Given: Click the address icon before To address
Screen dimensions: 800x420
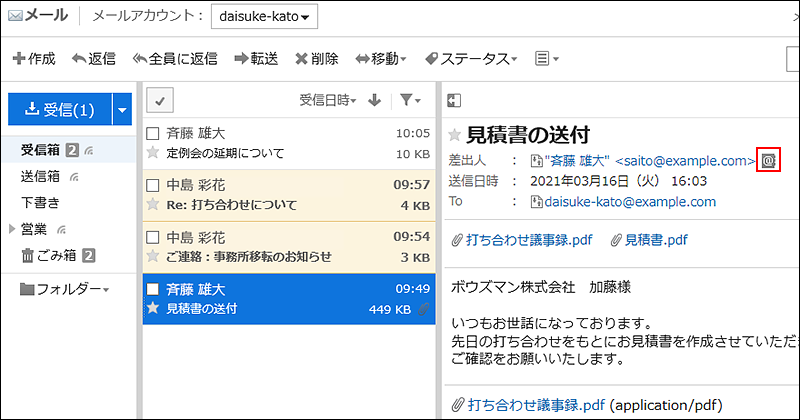Looking at the screenshot, I should (536, 202).
